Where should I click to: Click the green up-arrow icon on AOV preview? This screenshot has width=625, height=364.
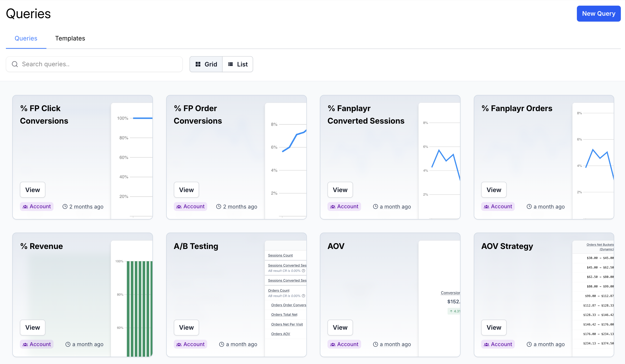[x=451, y=311]
